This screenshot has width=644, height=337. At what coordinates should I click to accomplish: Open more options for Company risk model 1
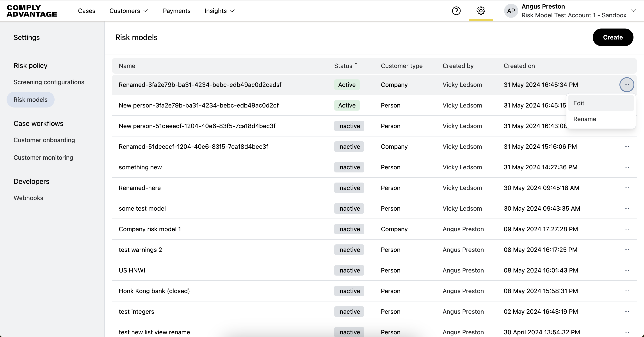click(x=626, y=229)
